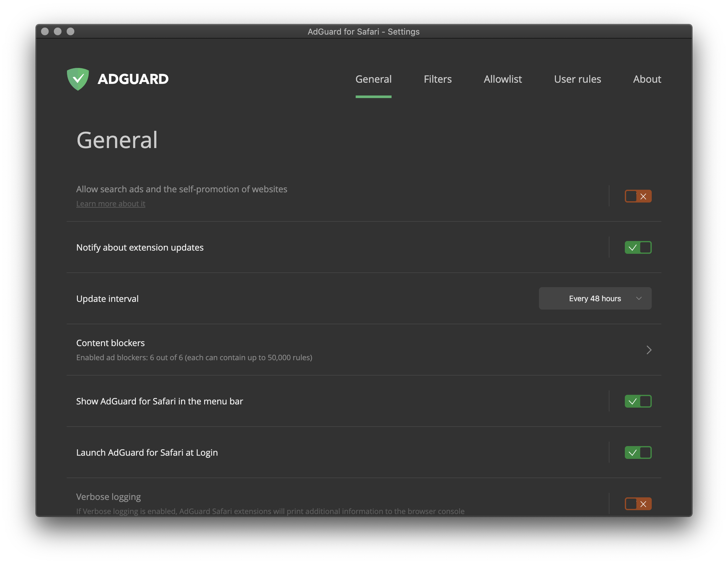Screen dimensions: 728x564
Task: Disable Notify about extension updates toggle
Action: [x=638, y=248]
